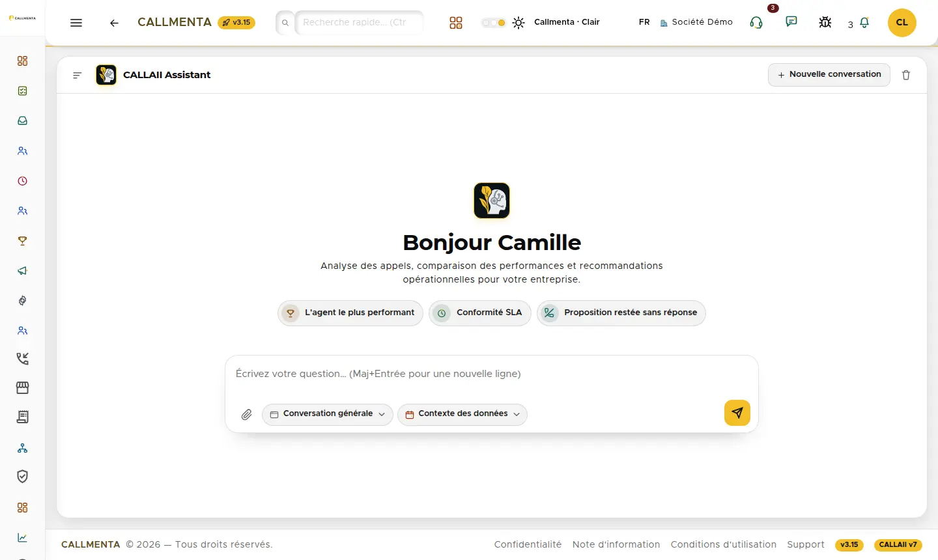Open the sidebar clock icon
938x560 pixels.
23,181
